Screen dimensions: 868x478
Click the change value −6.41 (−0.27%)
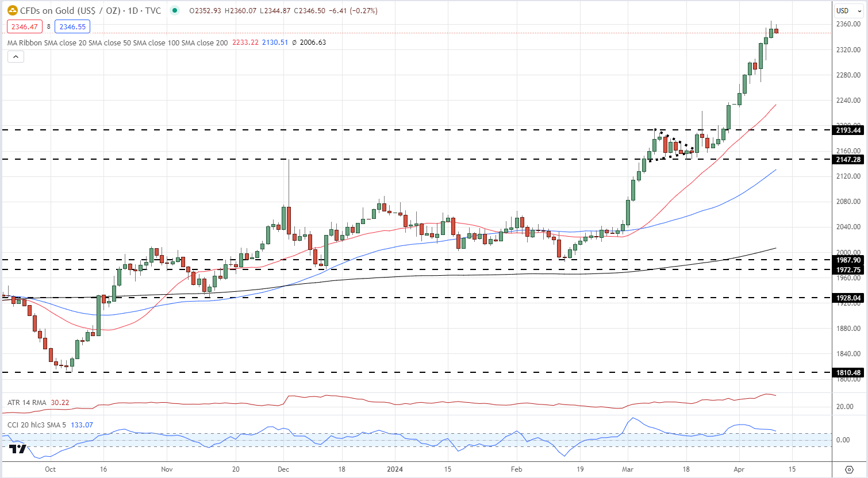pyautogui.click(x=353, y=11)
